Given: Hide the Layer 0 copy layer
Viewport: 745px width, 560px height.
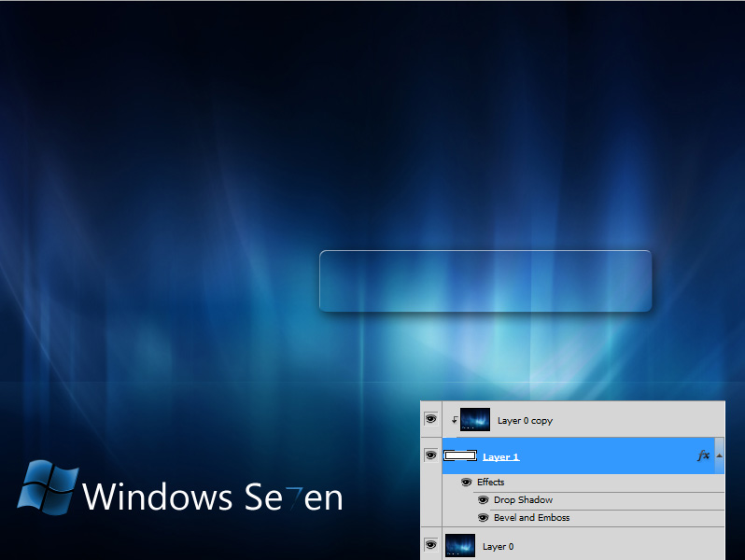Looking at the screenshot, I should click(x=431, y=419).
